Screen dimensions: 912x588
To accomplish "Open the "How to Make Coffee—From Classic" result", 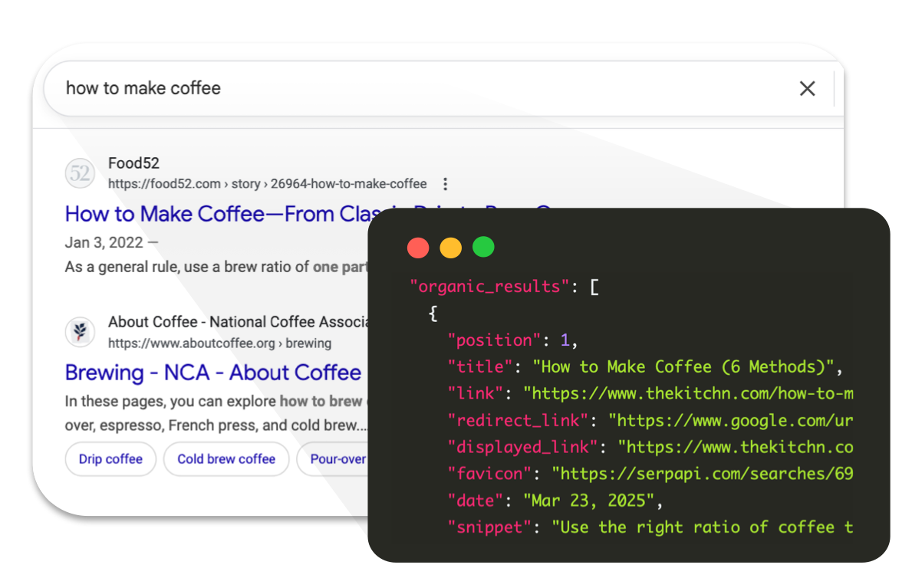I will point(215,214).
